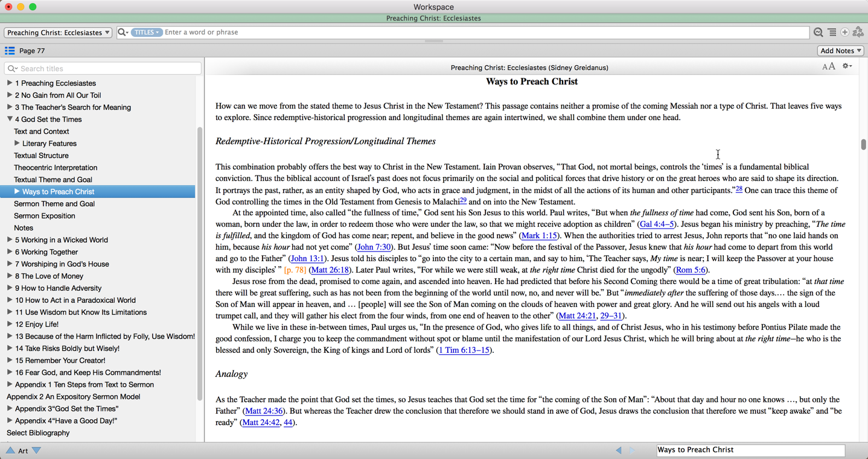Screen dimensions: 868x459
Task: Click the recycle arrows icon
Action: (858, 33)
